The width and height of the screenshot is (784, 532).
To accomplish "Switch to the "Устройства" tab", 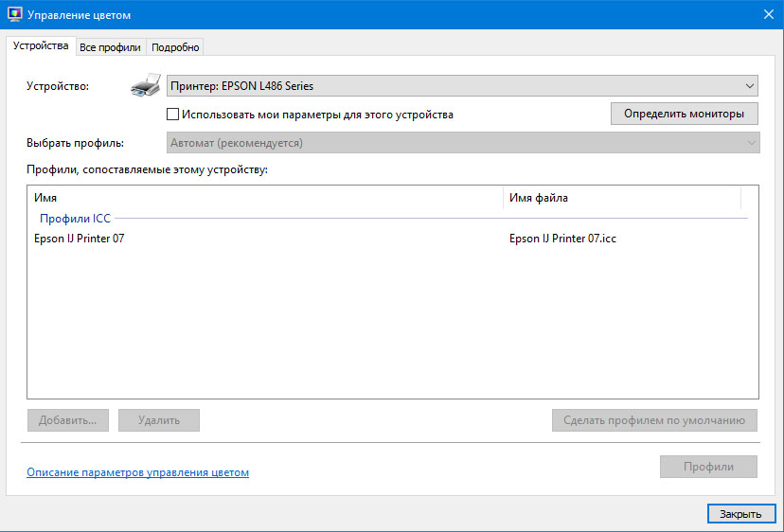I will point(41,46).
